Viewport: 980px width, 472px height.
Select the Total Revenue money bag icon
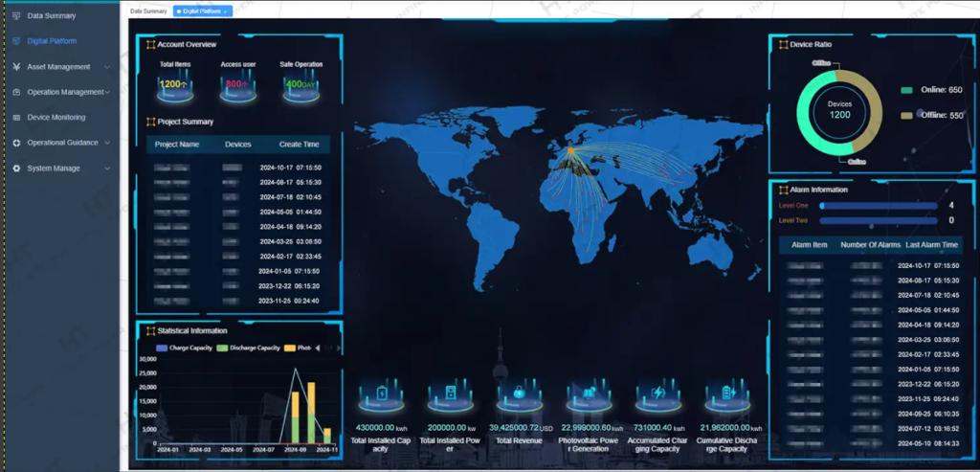(x=519, y=393)
